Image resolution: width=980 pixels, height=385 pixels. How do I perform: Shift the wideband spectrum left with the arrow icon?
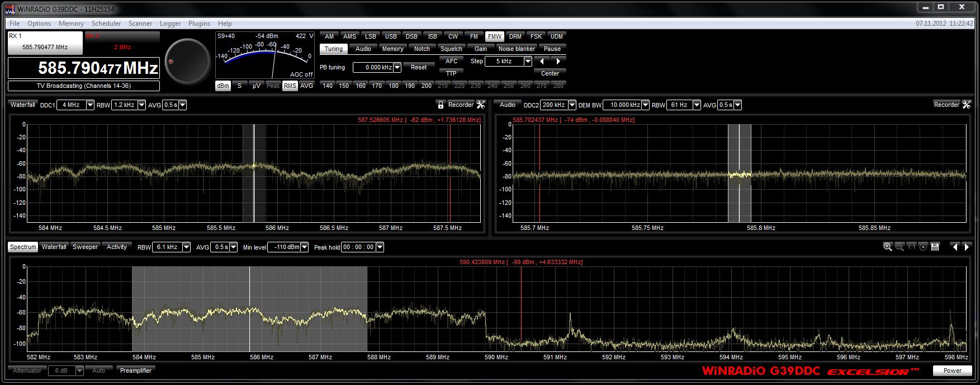955,247
